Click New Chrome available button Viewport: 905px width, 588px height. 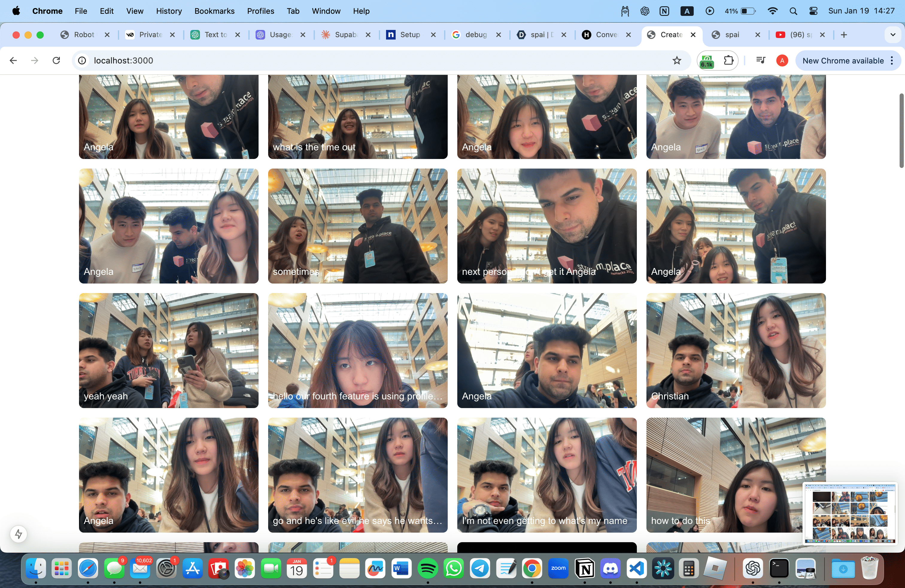pos(843,60)
